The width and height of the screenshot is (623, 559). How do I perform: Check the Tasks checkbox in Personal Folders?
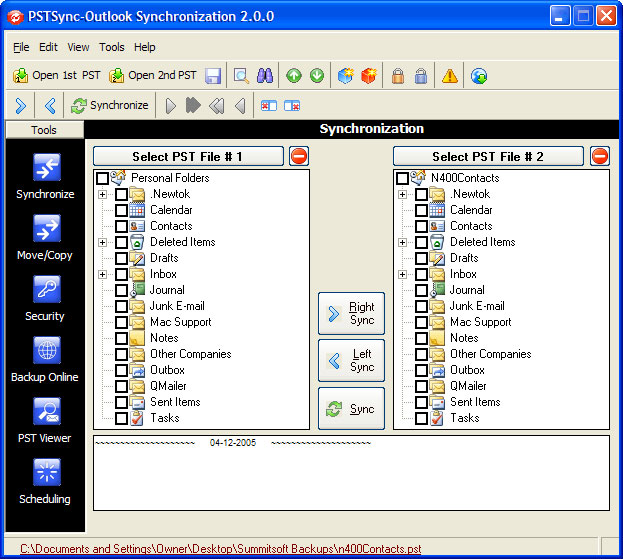pos(121,418)
